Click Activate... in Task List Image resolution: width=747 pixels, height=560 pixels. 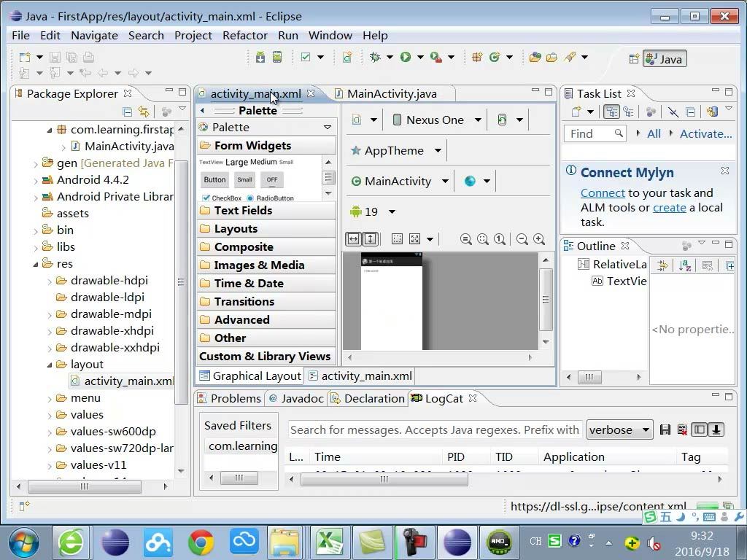coord(705,134)
